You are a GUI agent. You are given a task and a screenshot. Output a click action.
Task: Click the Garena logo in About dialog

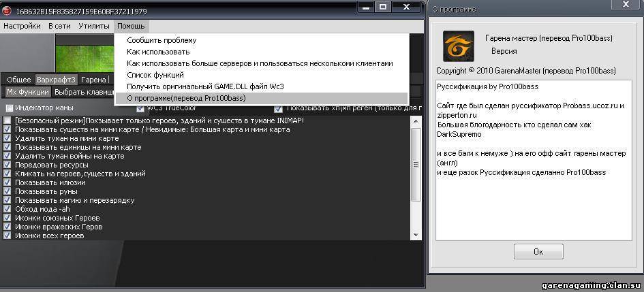(x=459, y=46)
